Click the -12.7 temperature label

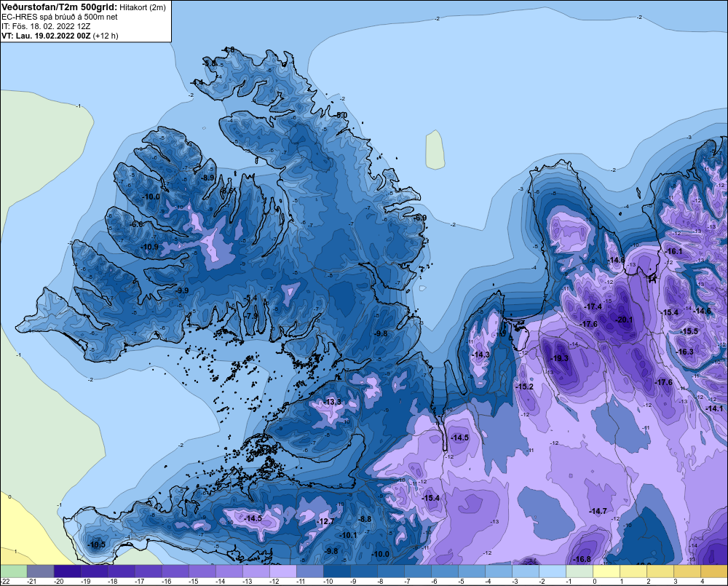point(325,521)
